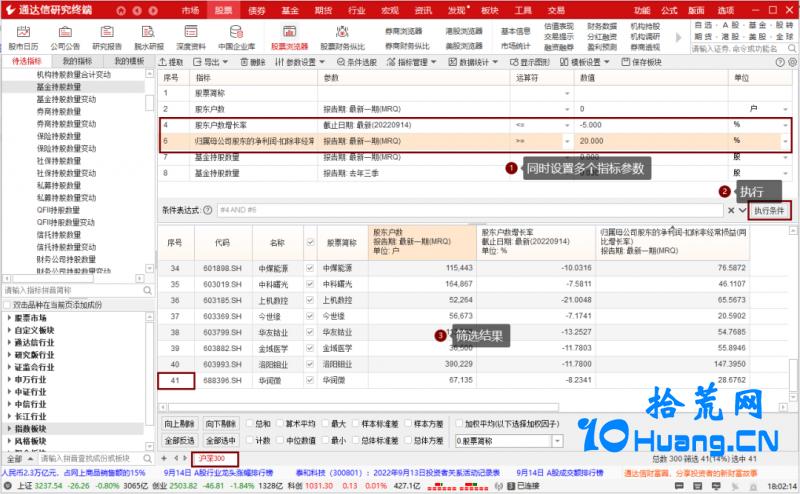800x494 pixels.
Task: Open the 9月14日 A股行业龙头涨幅排行榜 news link
Action: 218,473
